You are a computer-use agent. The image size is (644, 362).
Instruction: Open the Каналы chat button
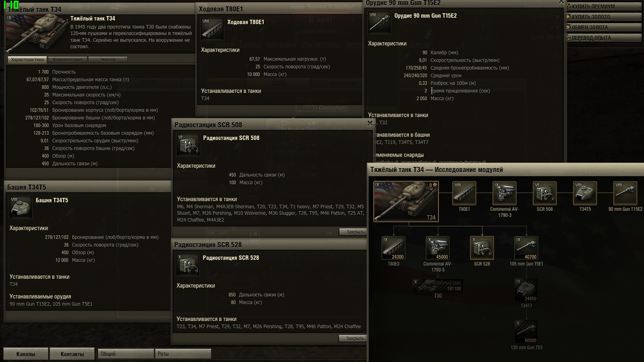26,354
